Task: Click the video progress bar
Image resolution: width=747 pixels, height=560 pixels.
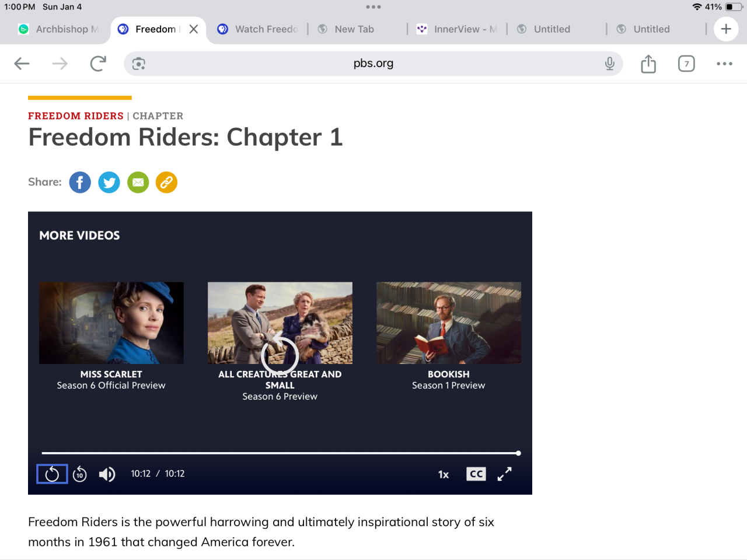Action: [280, 453]
